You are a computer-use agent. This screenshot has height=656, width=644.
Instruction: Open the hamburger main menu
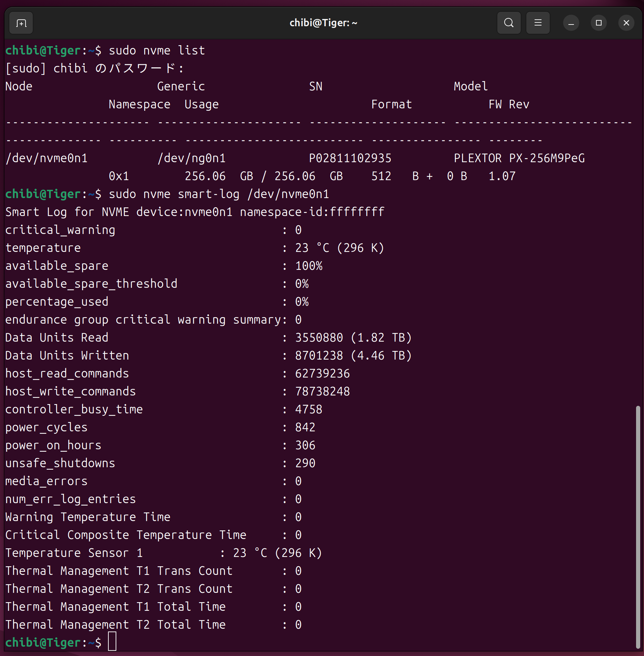[x=538, y=23]
